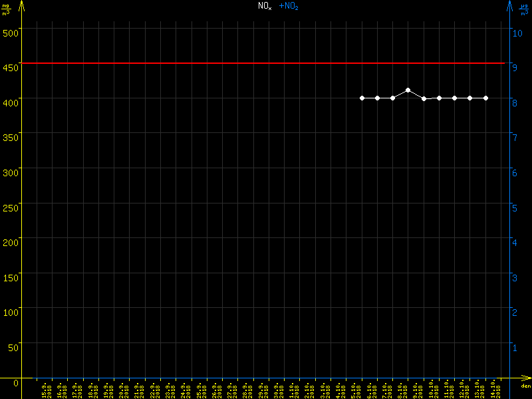
Task: Click the highest white data point
Action: tap(408, 90)
